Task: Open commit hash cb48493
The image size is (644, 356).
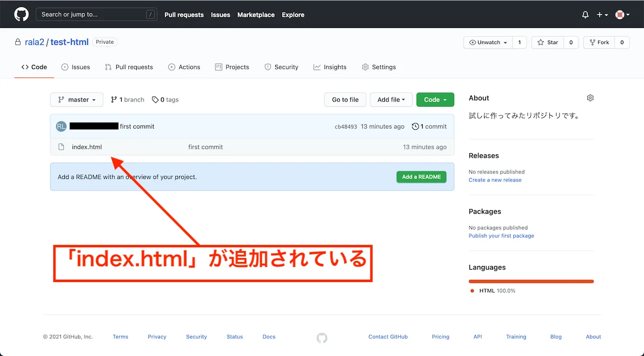Action: tap(346, 127)
